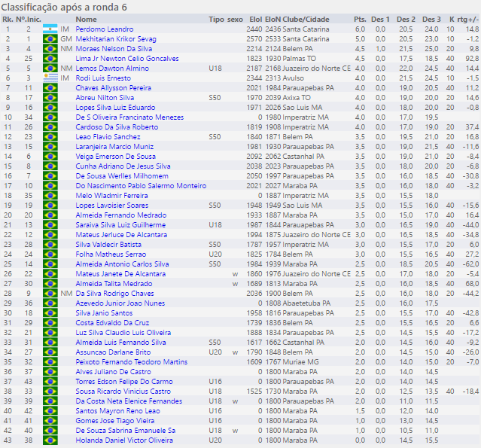This screenshot has width=481, height=448.
Task: Click the Pts. column header
Action: coord(360,19)
